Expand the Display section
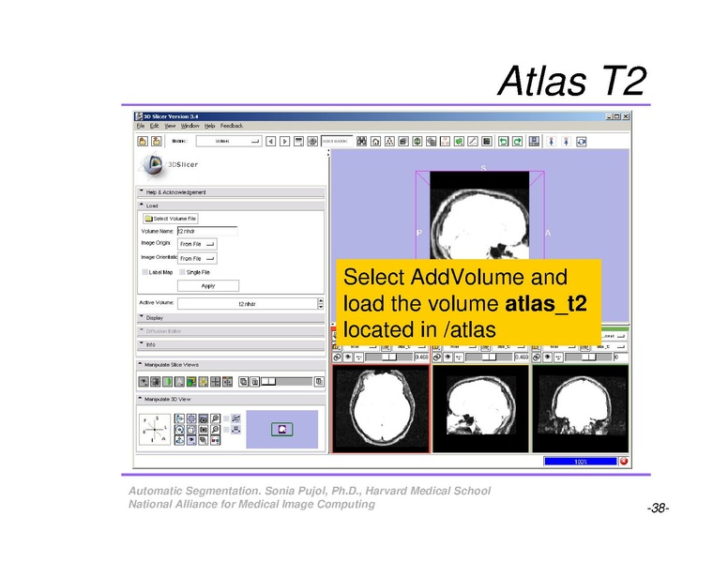 coord(231,318)
